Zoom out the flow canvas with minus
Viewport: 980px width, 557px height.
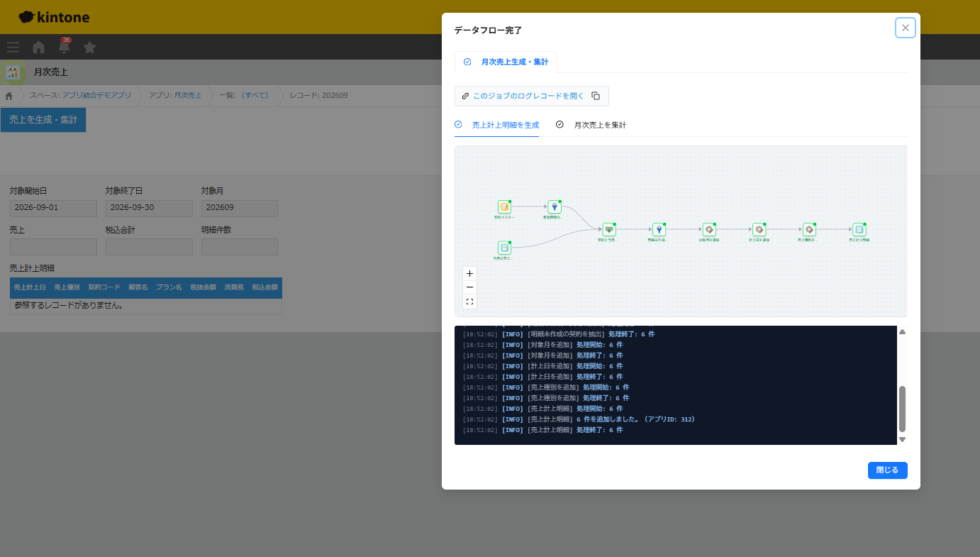tap(469, 287)
